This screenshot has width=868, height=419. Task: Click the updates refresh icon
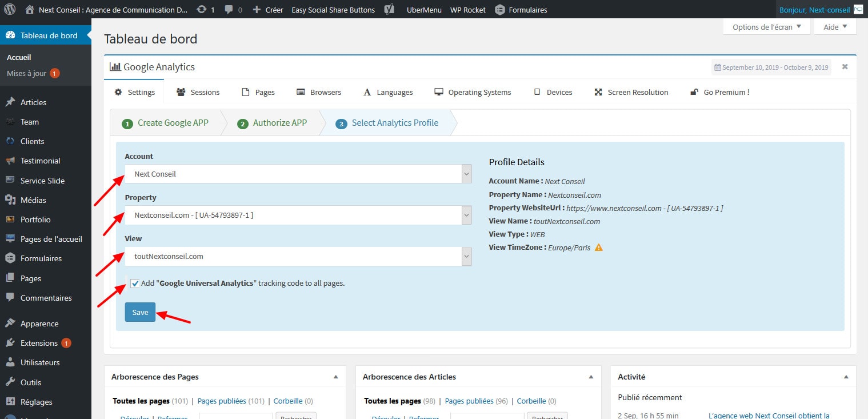(x=202, y=10)
